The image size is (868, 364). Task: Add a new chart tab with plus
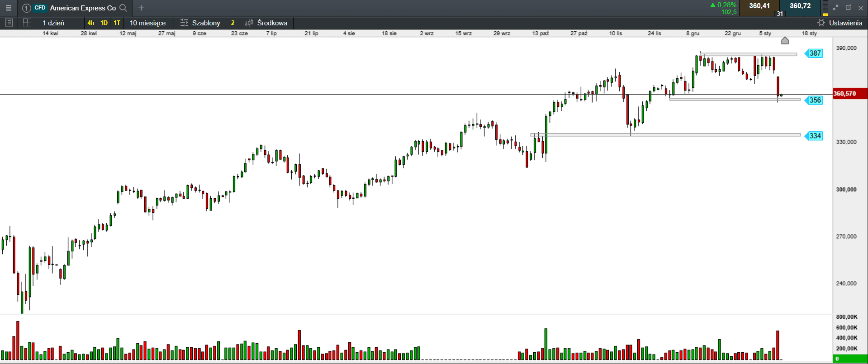[141, 8]
